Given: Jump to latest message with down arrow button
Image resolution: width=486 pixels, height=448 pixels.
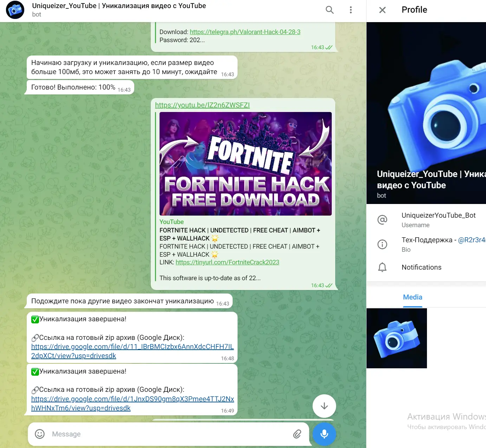Looking at the screenshot, I should coord(324,406).
